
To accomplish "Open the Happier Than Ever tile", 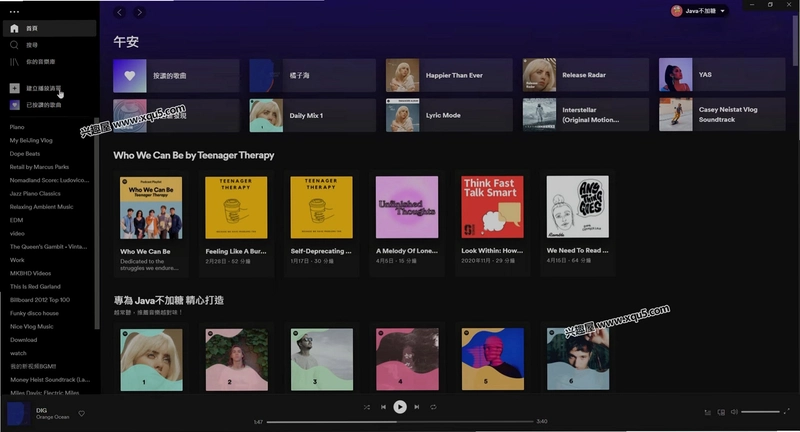I will click(449, 75).
